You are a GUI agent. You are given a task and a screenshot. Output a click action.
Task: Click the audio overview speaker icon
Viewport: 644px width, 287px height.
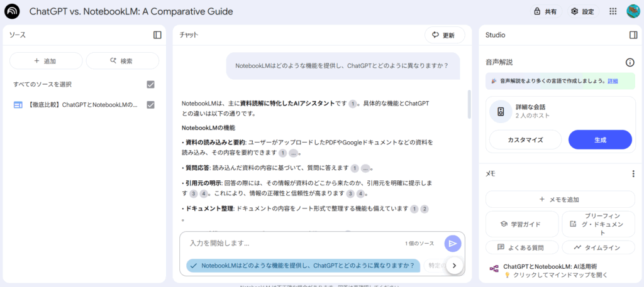coord(501,112)
